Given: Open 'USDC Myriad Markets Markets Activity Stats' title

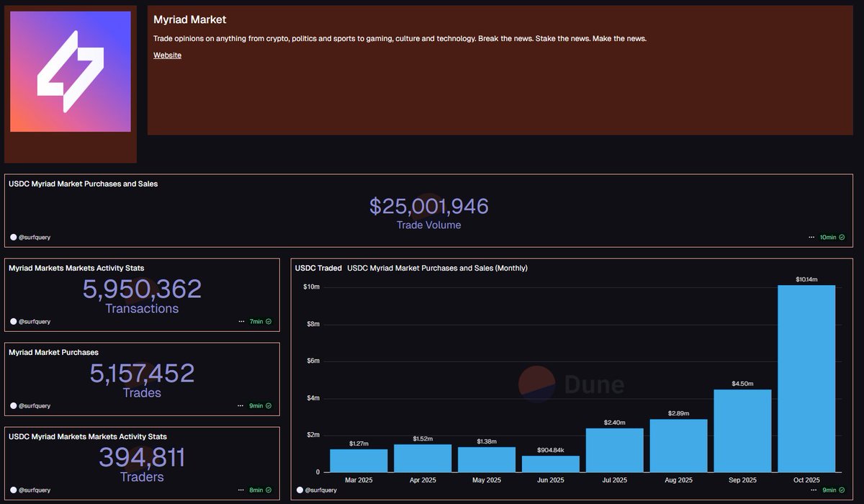Looking at the screenshot, I should 87,436.
